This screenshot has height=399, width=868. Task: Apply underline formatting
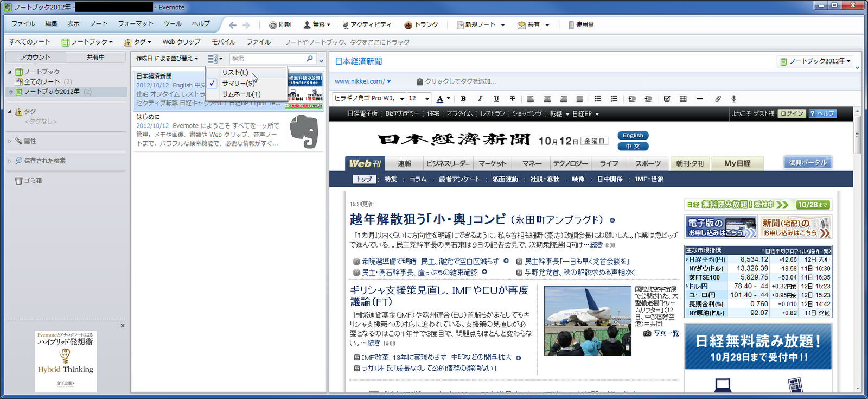pyautogui.click(x=496, y=99)
